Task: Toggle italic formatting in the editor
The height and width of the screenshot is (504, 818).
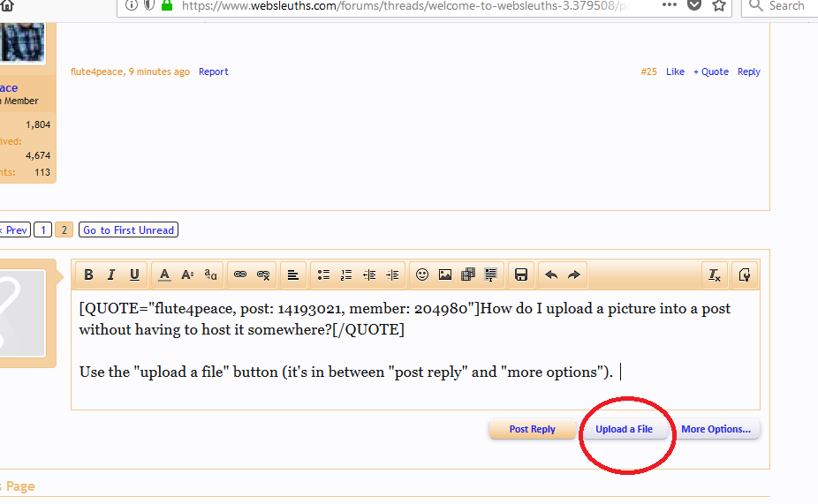Action: [x=111, y=275]
